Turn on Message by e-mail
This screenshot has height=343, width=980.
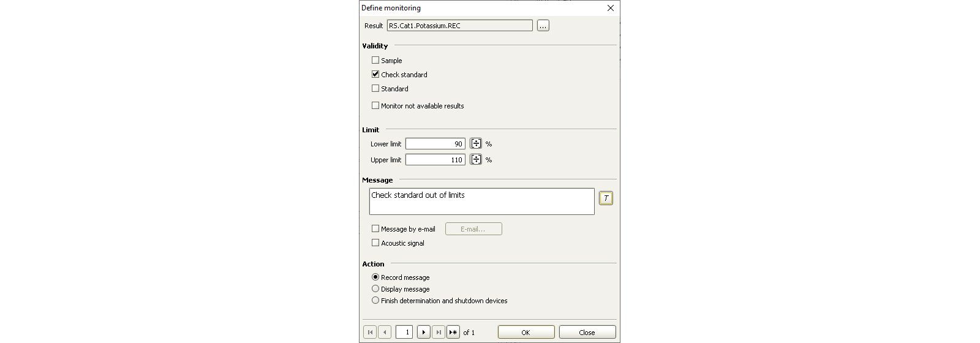[375, 228]
